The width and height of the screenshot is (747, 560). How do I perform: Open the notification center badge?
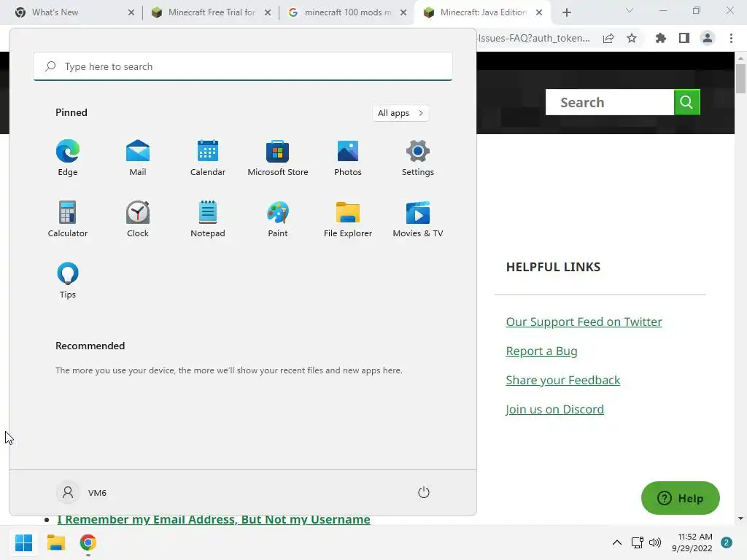click(x=727, y=542)
